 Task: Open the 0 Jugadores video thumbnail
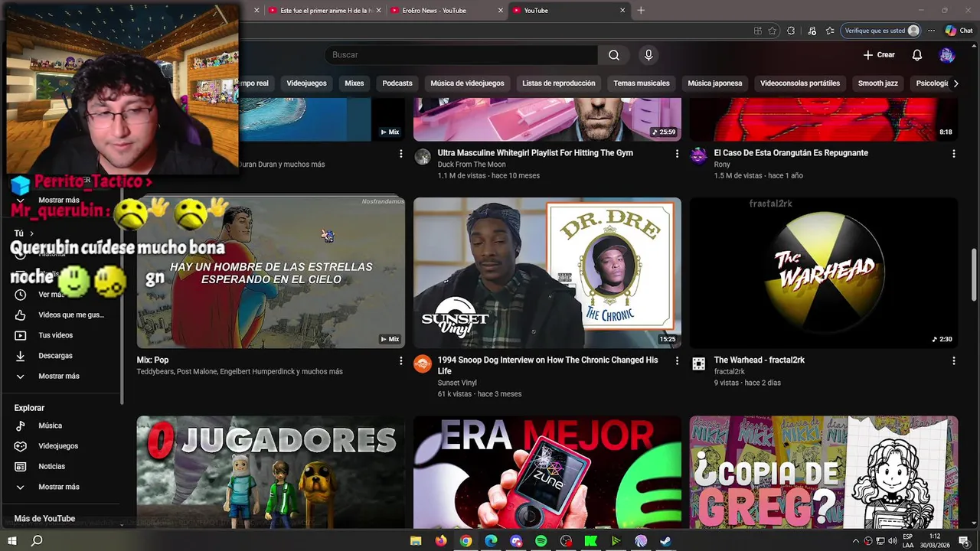pos(271,472)
